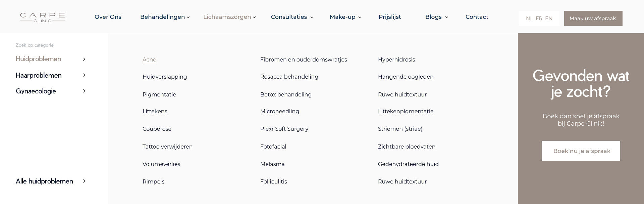Open the Microneedling treatment link
Viewport: 644px width, 204px height.
click(280, 111)
